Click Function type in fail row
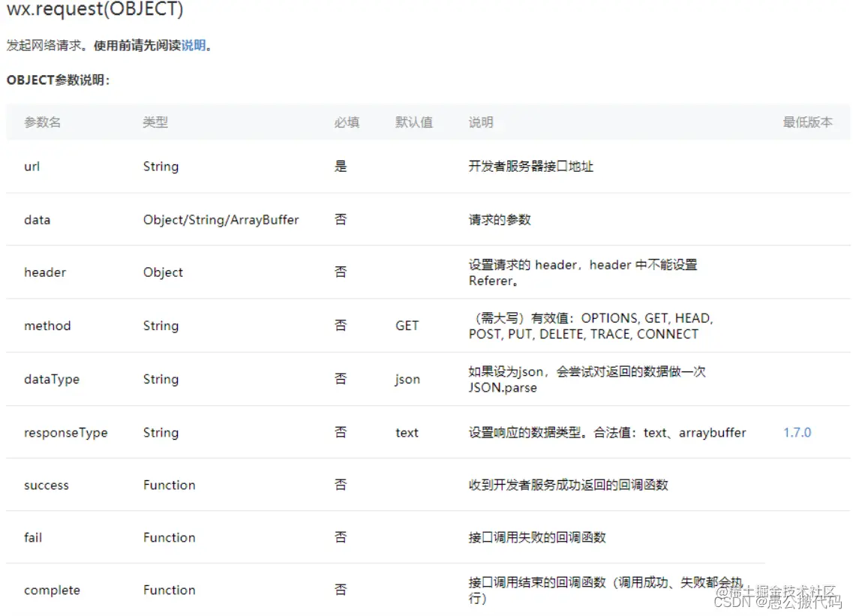Viewport: 853px width, 616px height. tap(170, 538)
